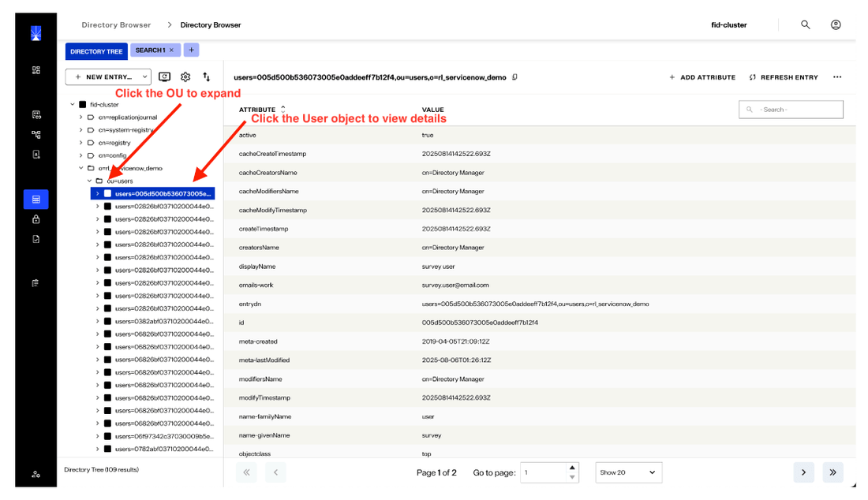Click the Go to page number field
The width and height of the screenshot is (868, 500).
[x=544, y=472]
